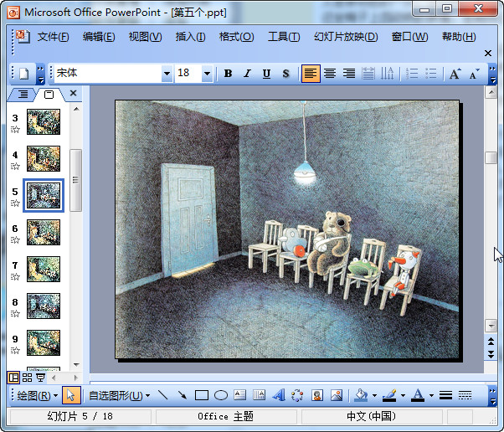Open the 绘图(R) drawing menu
Image resolution: width=504 pixels, height=432 pixels.
pyautogui.click(x=37, y=395)
